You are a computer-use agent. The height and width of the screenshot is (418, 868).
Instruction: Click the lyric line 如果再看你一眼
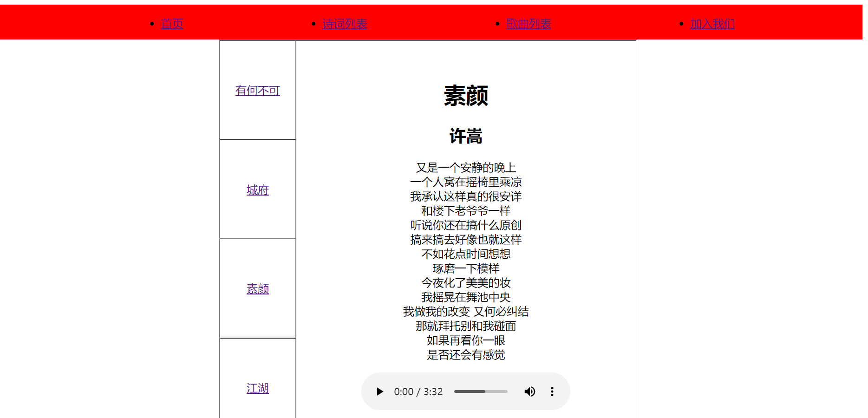point(466,340)
